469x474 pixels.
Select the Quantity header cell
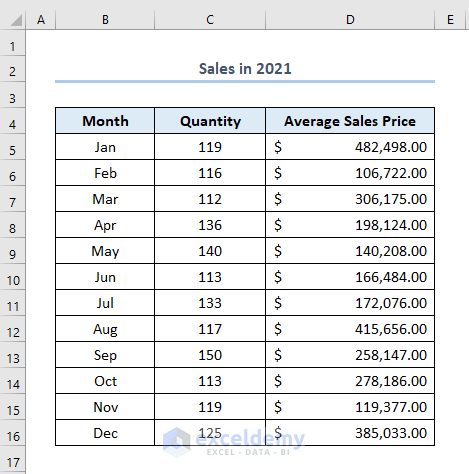click(210, 121)
